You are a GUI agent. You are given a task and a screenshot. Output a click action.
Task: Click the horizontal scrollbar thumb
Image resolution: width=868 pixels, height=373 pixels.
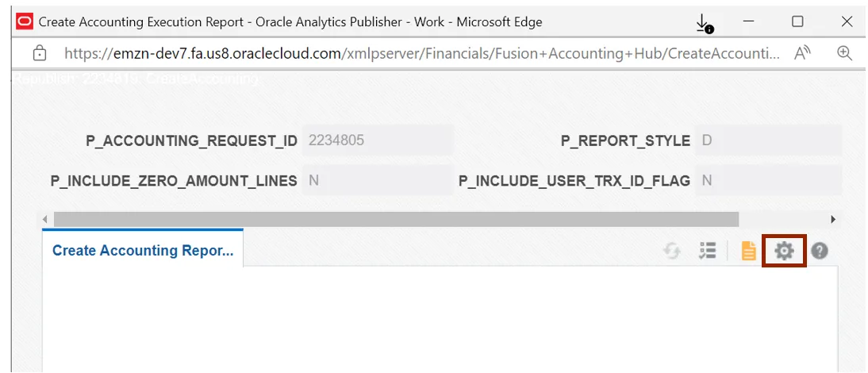click(x=397, y=219)
